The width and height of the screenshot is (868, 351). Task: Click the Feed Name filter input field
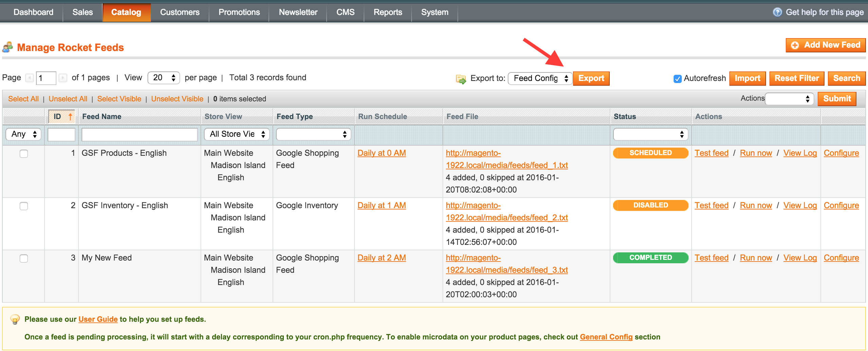coord(139,134)
